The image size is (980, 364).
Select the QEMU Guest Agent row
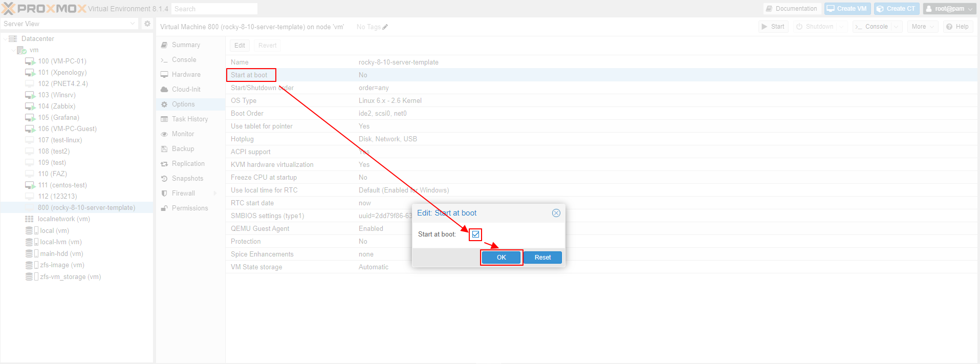[601, 228]
